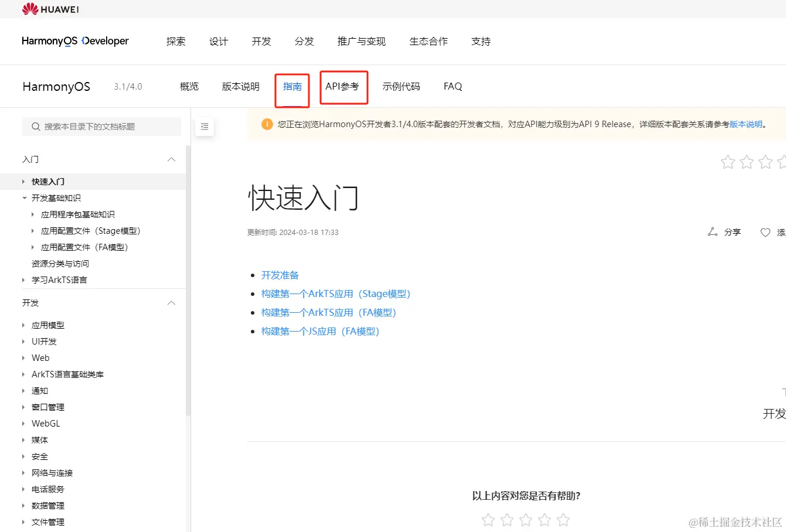The image size is (786, 532).
Task: Open the 支持 menu
Action: 481,41
